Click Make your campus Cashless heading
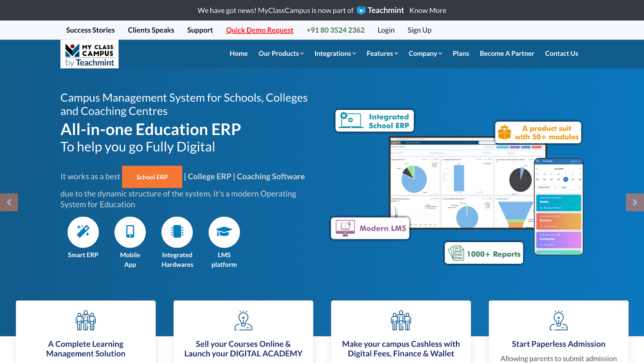This screenshot has height=363, width=644. (401, 349)
